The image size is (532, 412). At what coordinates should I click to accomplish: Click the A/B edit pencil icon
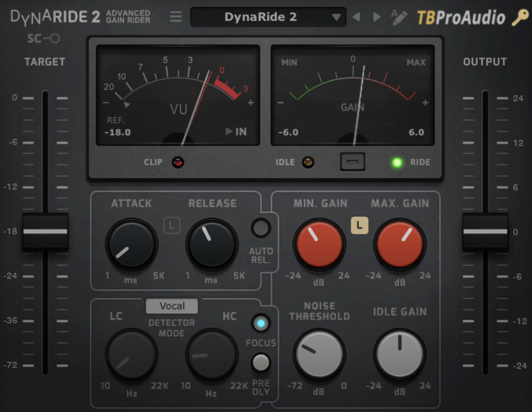point(399,17)
